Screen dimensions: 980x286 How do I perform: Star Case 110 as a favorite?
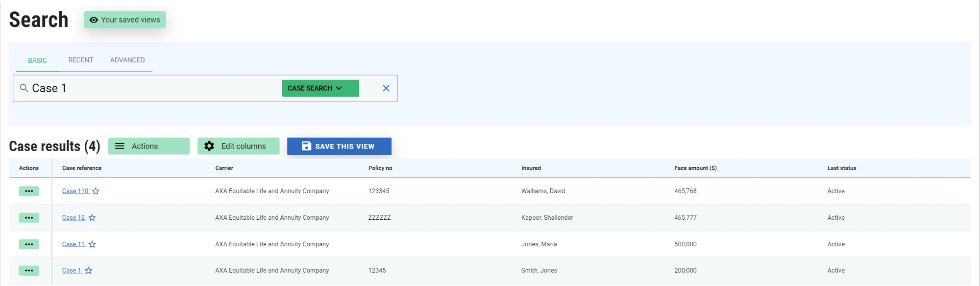(96, 191)
